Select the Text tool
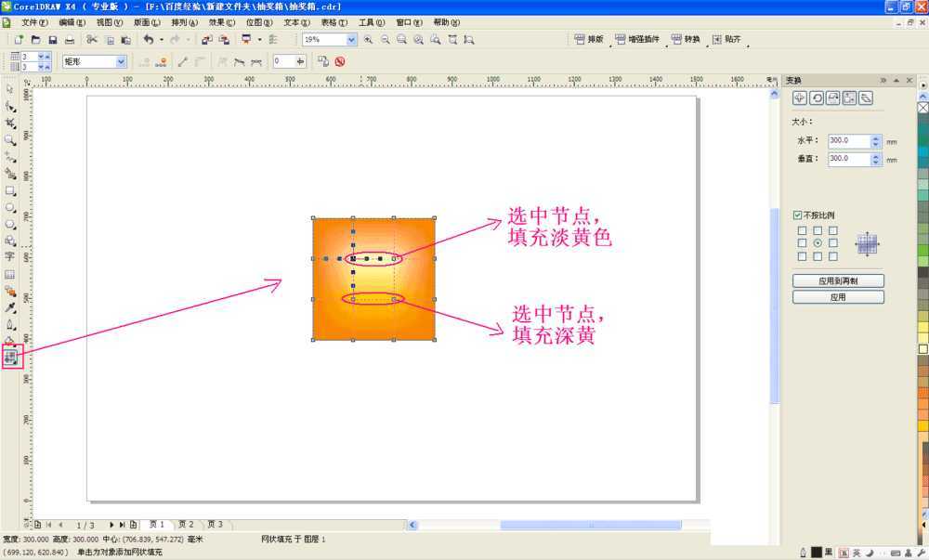929x560 pixels. [11, 256]
